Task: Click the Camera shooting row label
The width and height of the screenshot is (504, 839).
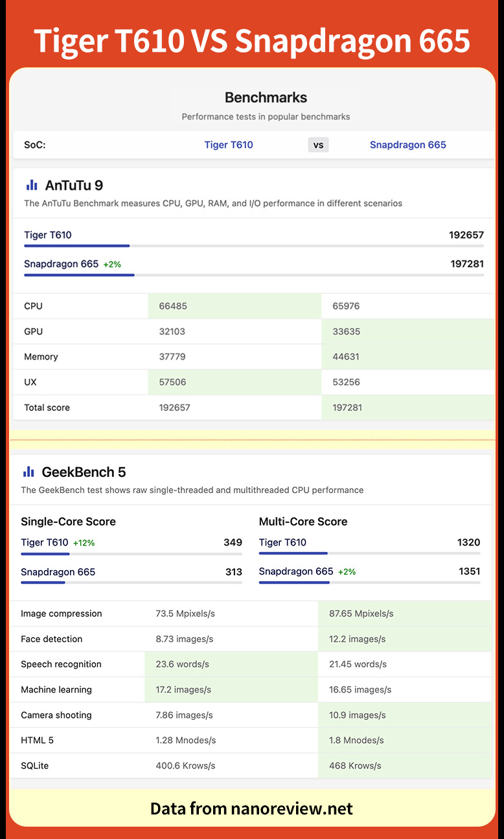Action: tap(56, 715)
